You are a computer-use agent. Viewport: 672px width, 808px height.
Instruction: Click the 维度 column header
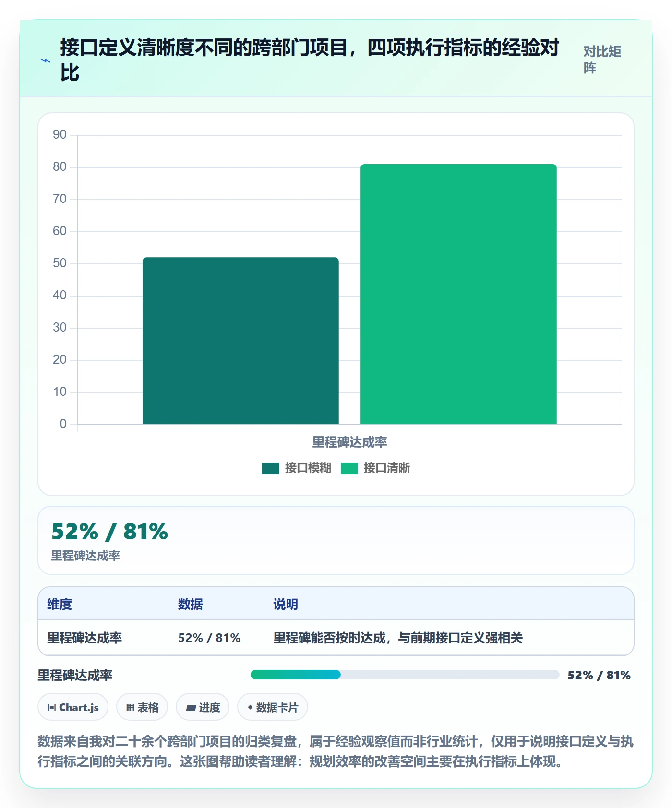tap(60, 604)
